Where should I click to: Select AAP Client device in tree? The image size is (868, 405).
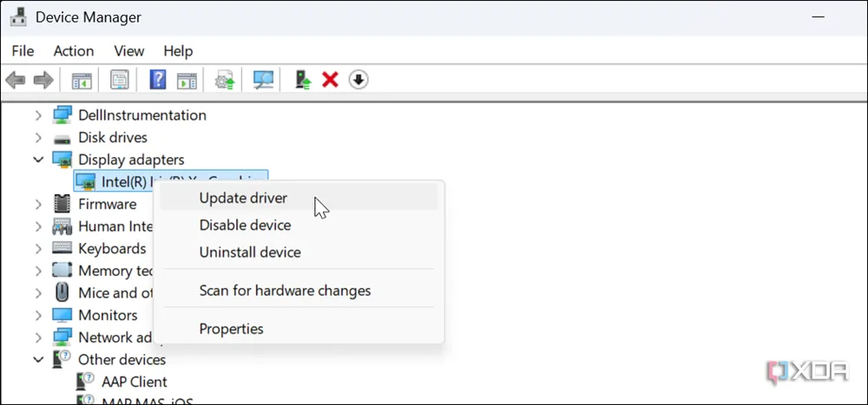click(134, 382)
